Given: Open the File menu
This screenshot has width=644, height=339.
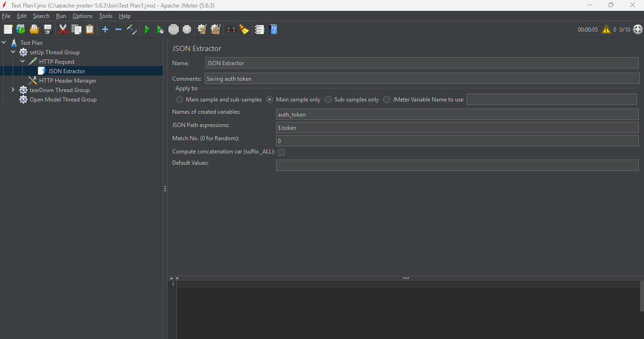Looking at the screenshot, I should click(6, 16).
